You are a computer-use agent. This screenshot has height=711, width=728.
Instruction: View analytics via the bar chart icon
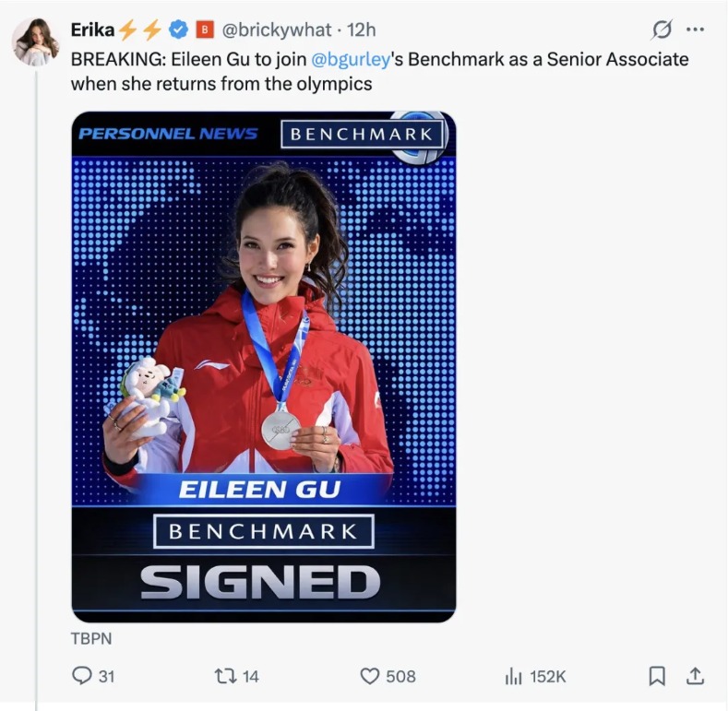pyautogui.click(x=514, y=676)
